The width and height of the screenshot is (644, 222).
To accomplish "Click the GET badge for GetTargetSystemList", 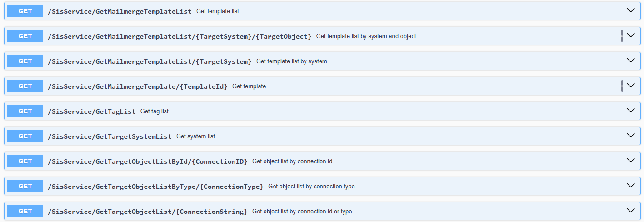I will [25, 136].
